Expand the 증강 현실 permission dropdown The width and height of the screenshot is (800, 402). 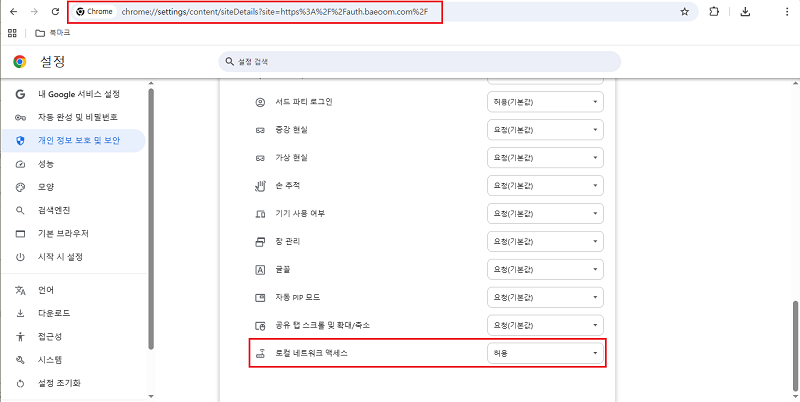pos(545,130)
